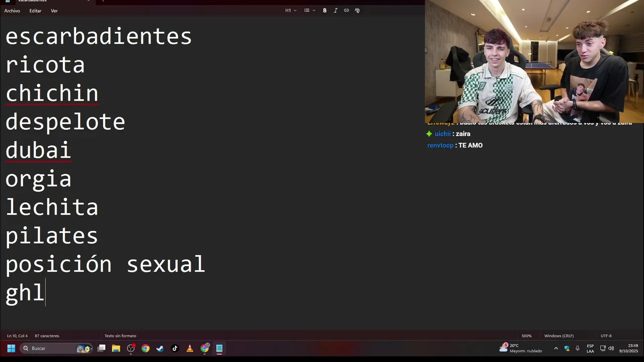644x362 pixels.
Task: Show hidden system tray icons
Action: pos(556,348)
